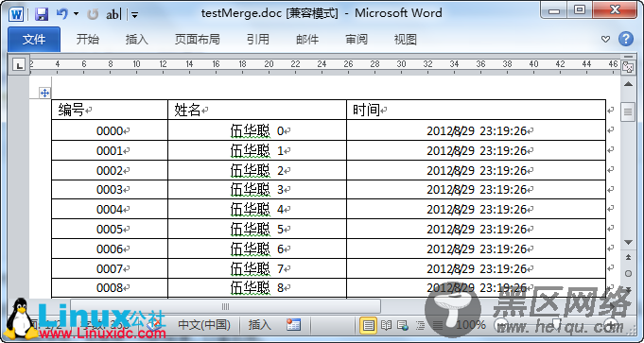The height and width of the screenshot is (343, 644).
Task: Click the Word application icon in title bar
Action: tap(16, 14)
